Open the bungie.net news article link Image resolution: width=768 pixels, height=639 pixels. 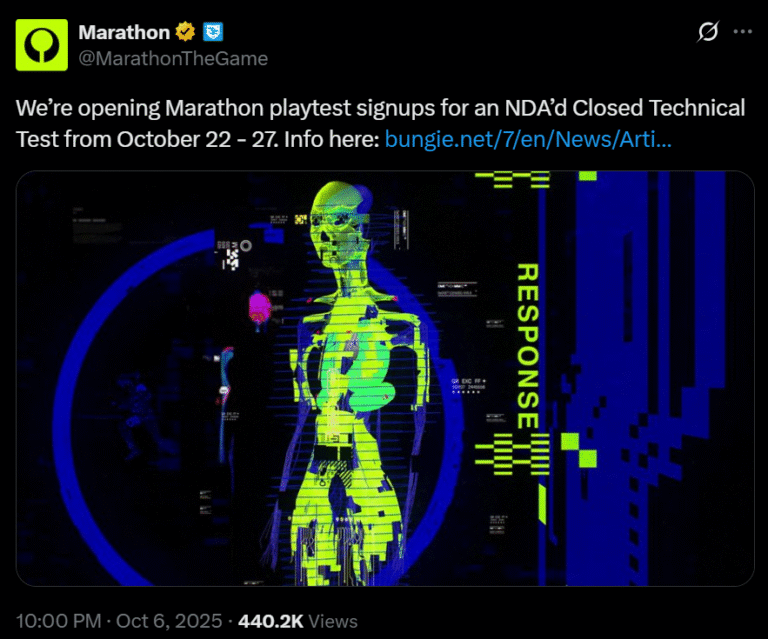coord(528,140)
